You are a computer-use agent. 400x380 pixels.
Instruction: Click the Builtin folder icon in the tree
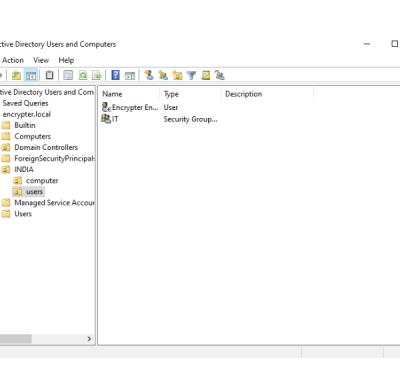point(6,125)
